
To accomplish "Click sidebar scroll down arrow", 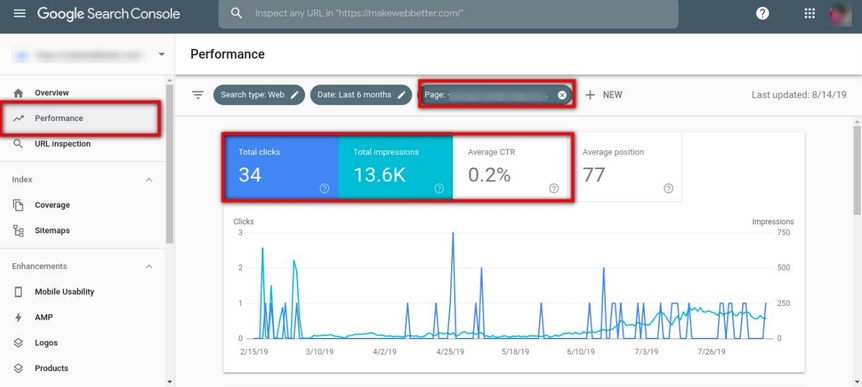I will tap(169, 381).
